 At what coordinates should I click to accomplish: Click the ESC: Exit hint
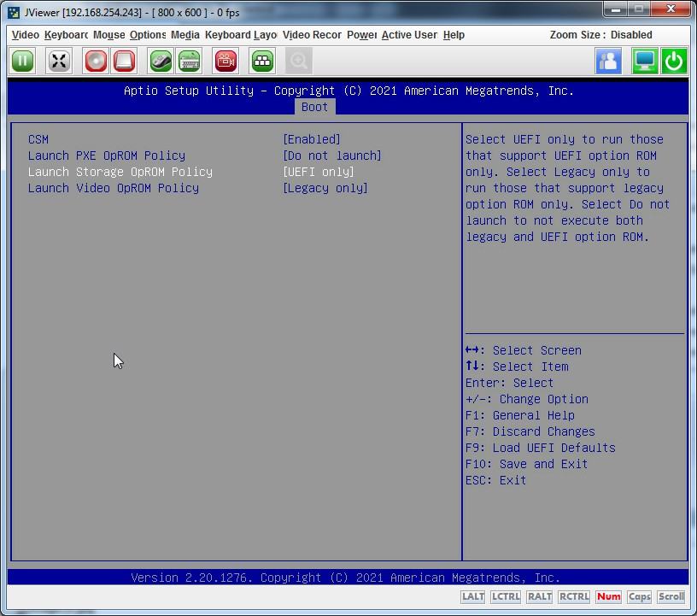495,480
